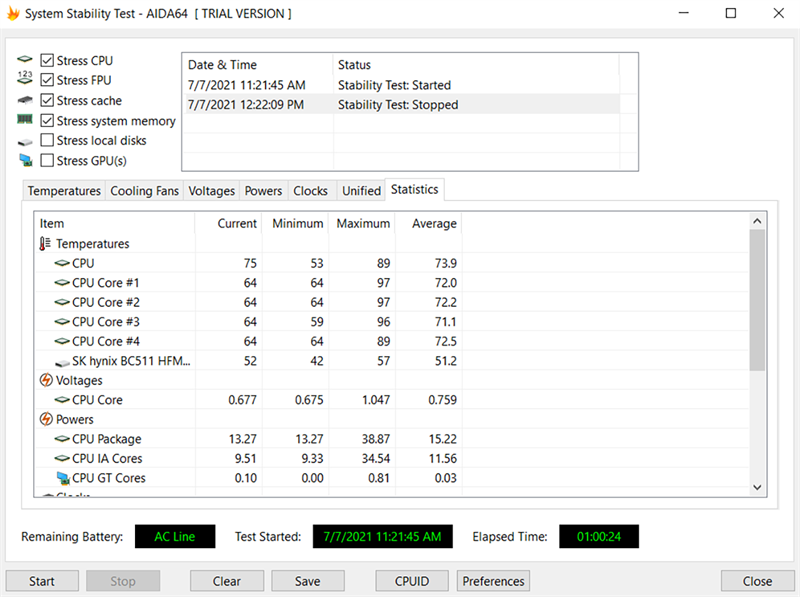Select the Stability Test: Stopped log row
This screenshot has height=597, width=800.
[401, 105]
